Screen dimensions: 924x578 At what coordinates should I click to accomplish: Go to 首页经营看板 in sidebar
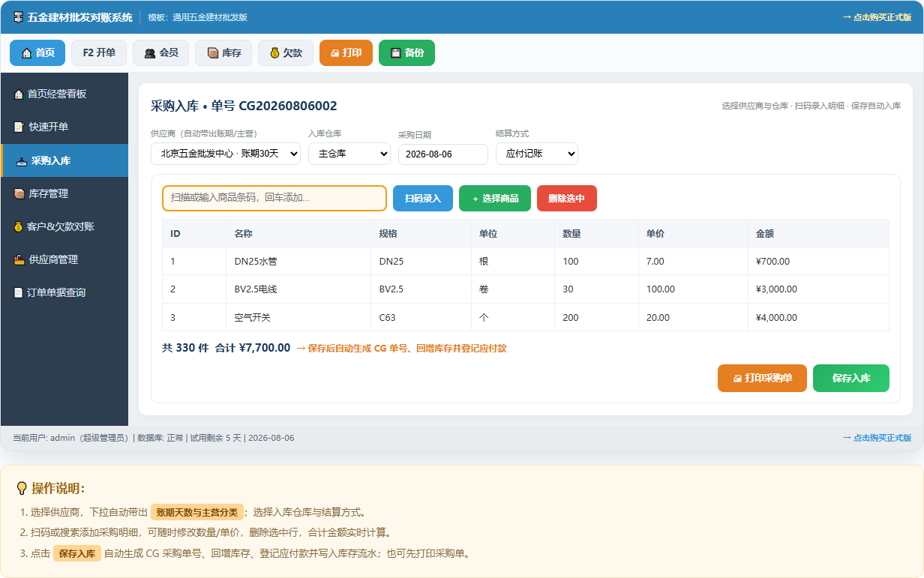tap(64, 94)
